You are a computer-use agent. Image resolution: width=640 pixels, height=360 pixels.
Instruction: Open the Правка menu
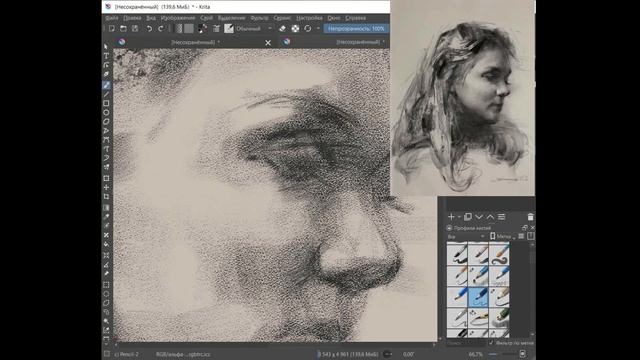coord(132,18)
